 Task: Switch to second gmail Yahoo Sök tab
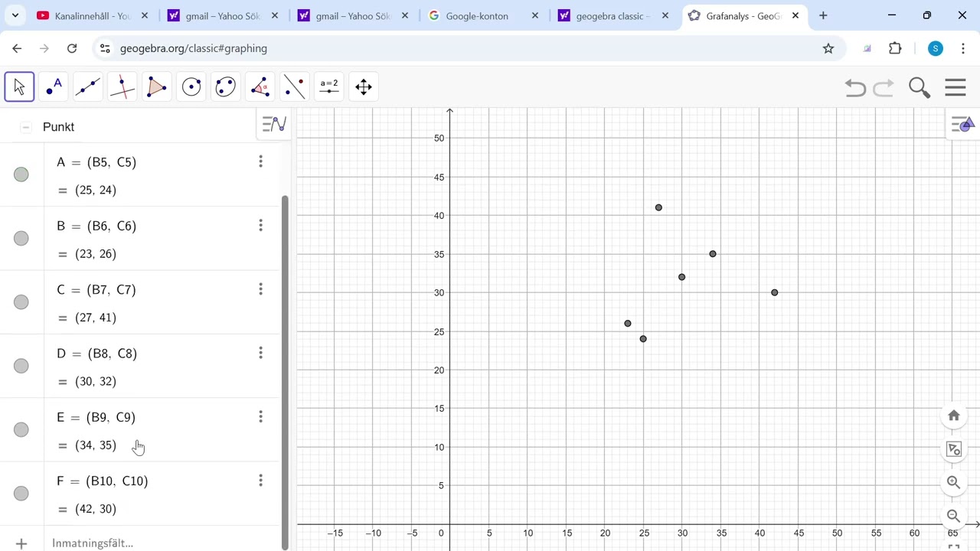(354, 15)
